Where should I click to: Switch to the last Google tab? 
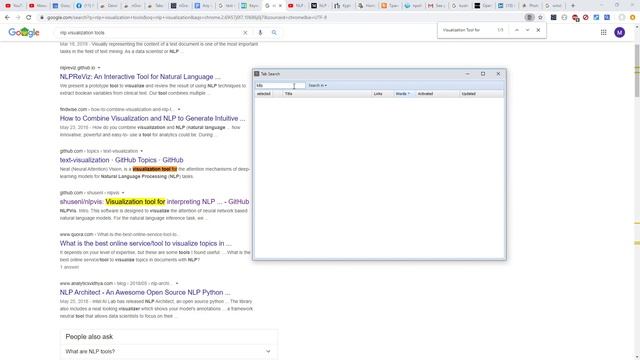pos(553,6)
